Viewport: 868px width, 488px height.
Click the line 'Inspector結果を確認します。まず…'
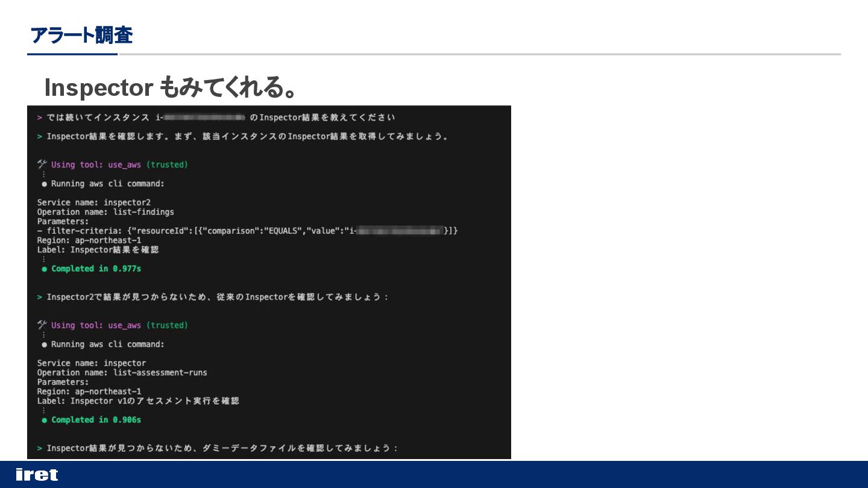pyautogui.click(x=243, y=136)
